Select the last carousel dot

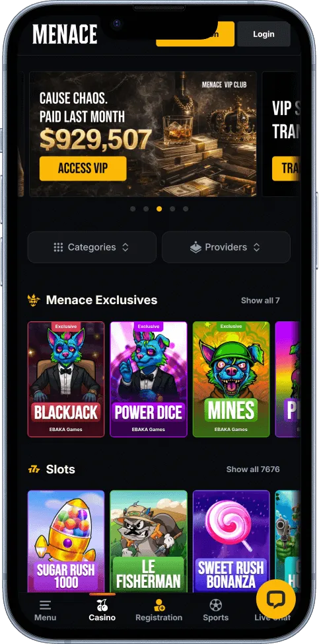coord(186,209)
